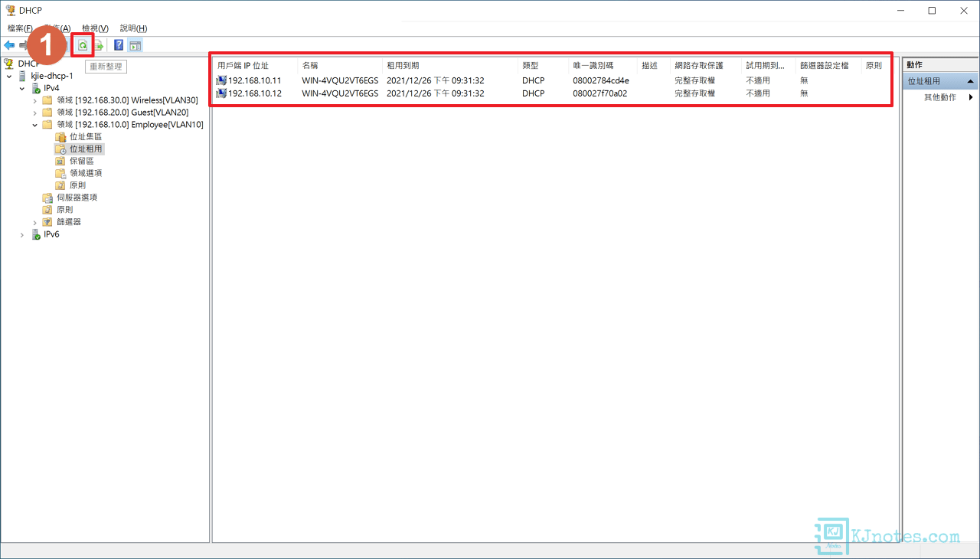Click the blue Back arrow in toolbar
The image size is (980, 559).
pyautogui.click(x=9, y=45)
